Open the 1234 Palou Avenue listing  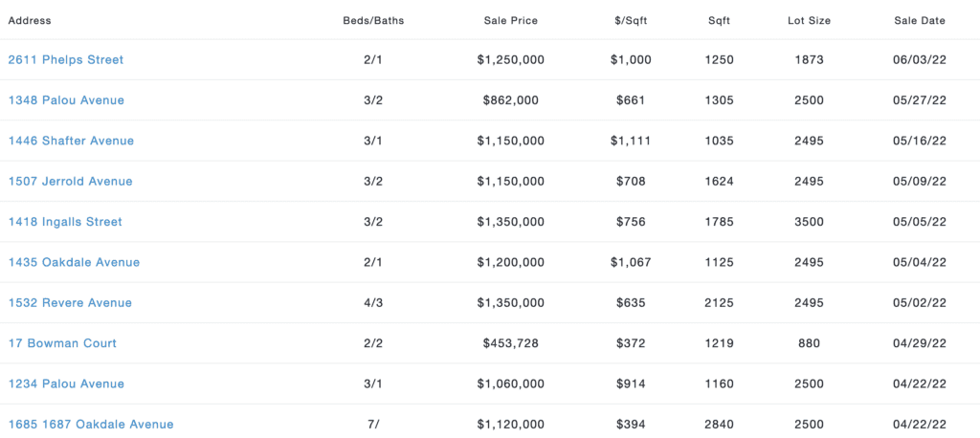click(x=66, y=383)
